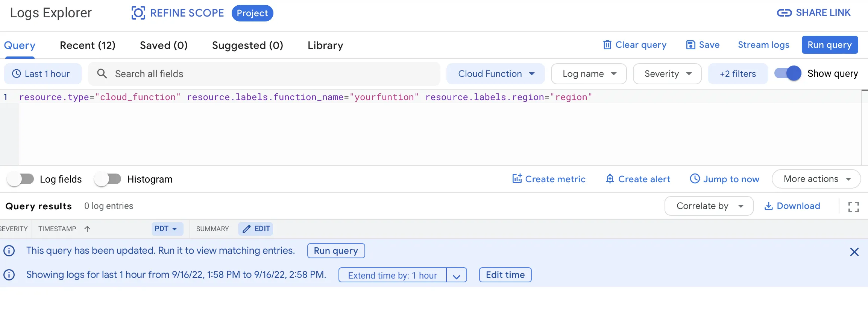Click the Create metric chart icon
The height and width of the screenshot is (323, 868).
517,179
